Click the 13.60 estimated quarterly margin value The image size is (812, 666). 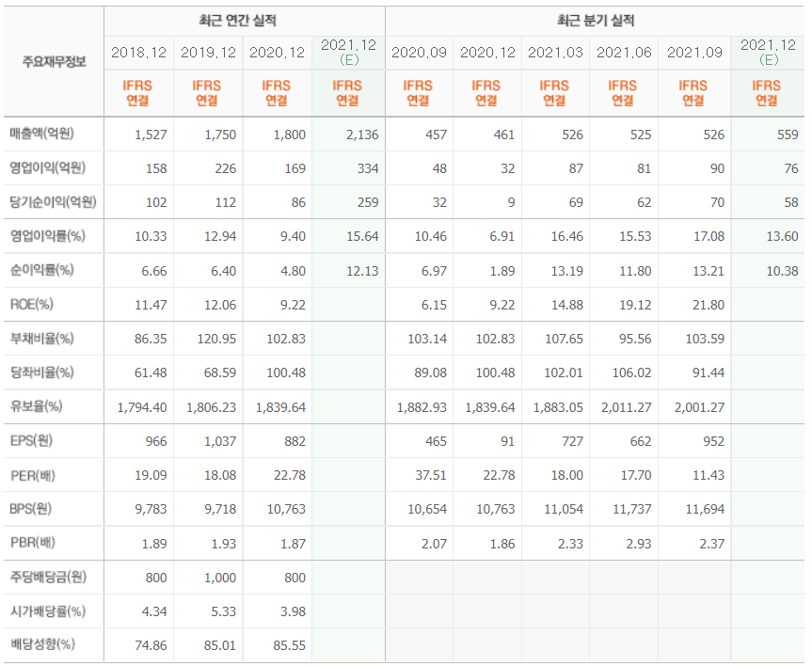point(783,237)
